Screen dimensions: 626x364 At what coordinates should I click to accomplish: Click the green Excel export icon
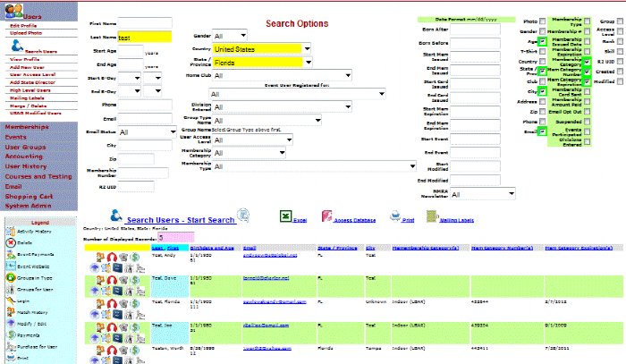click(x=285, y=216)
